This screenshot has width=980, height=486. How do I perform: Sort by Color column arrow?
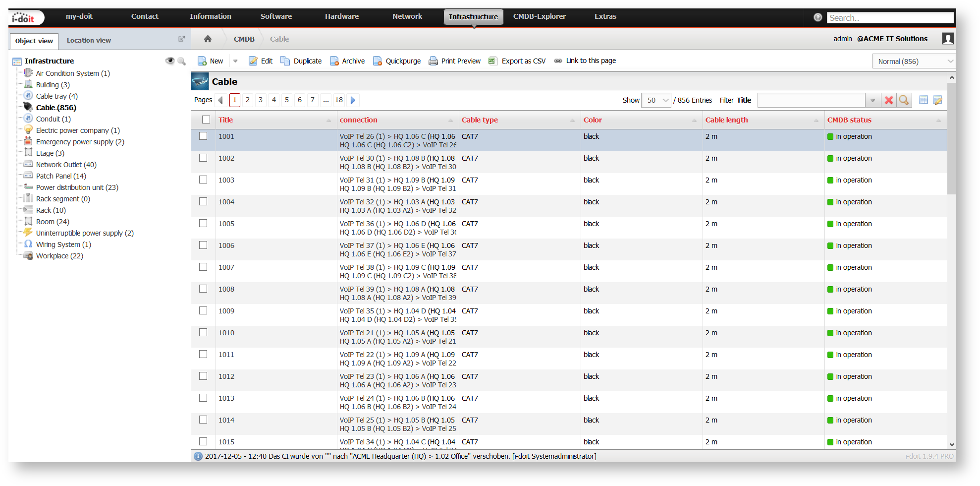(x=694, y=121)
